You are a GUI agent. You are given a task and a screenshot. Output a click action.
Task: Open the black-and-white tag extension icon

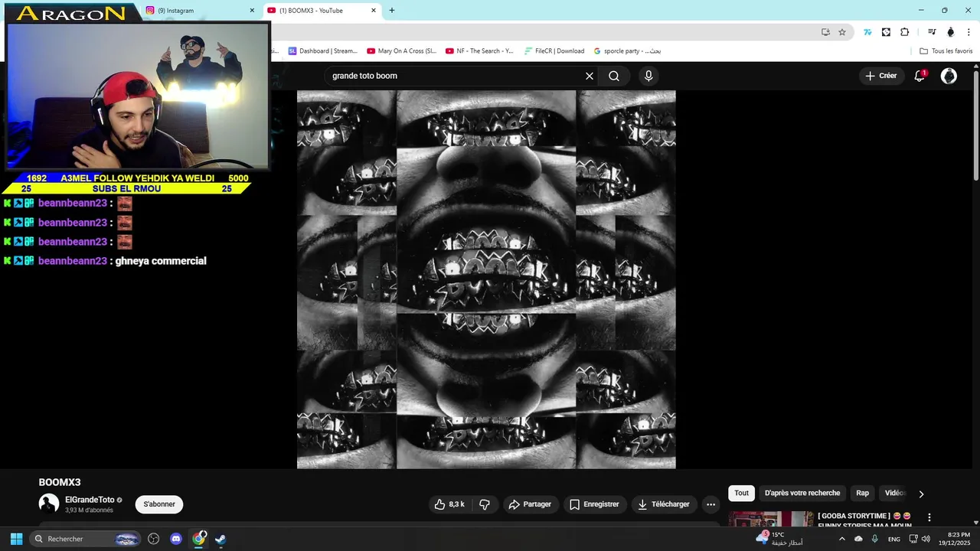point(886,32)
